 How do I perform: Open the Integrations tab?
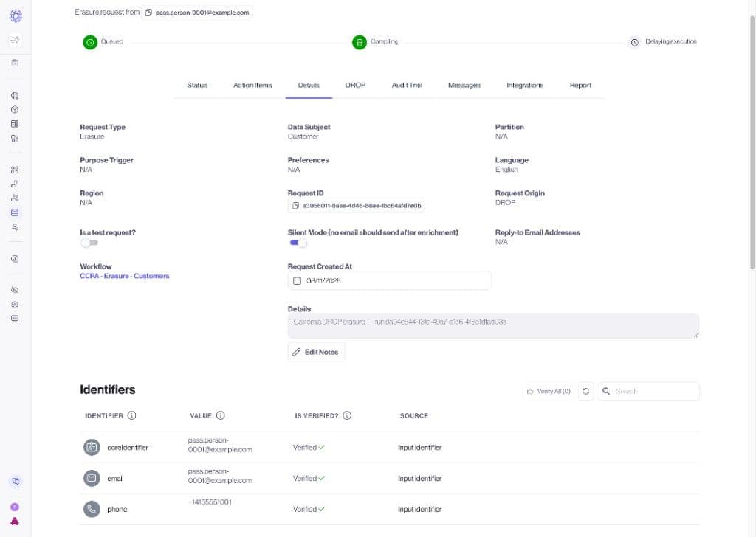point(525,86)
